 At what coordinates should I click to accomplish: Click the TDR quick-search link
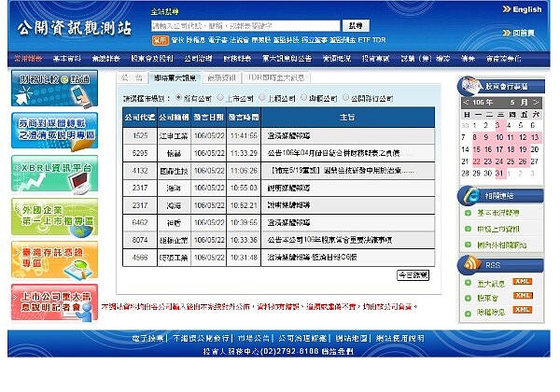click(379, 40)
